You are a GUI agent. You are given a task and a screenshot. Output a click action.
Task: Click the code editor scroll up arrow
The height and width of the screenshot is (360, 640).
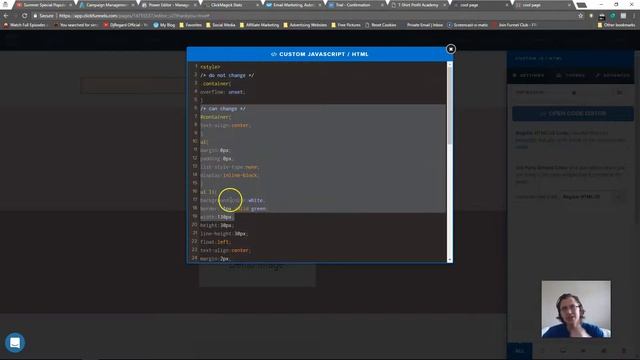450,64
